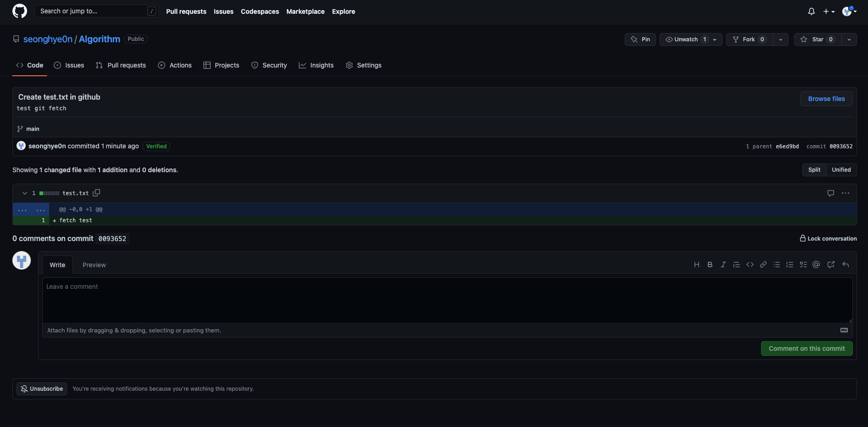
Task: Open repository Settings tab
Action: click(x=364, y=65)
